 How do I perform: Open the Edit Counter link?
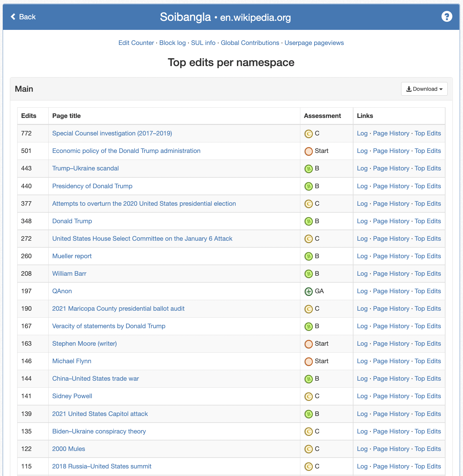pyautogui.click(x=136, y=43)
